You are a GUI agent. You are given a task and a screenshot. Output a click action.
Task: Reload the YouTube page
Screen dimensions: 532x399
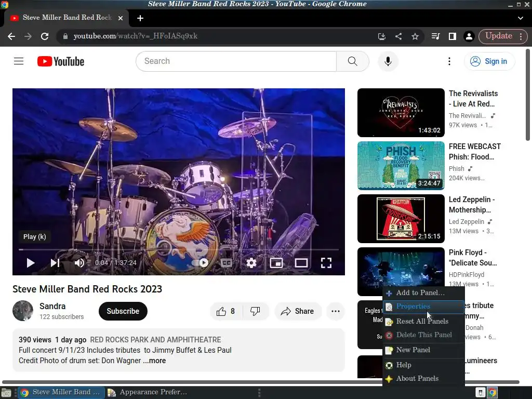tap(45, 36)
